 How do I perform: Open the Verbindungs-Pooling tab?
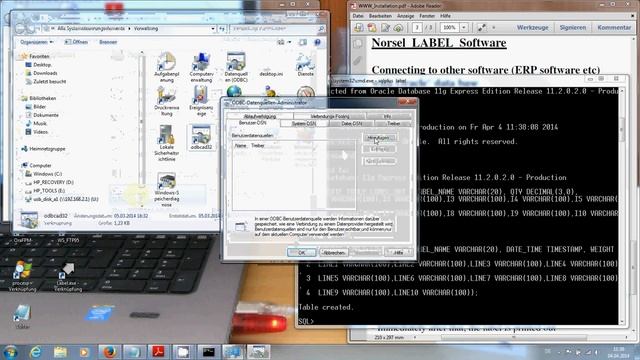pos(330,116)
